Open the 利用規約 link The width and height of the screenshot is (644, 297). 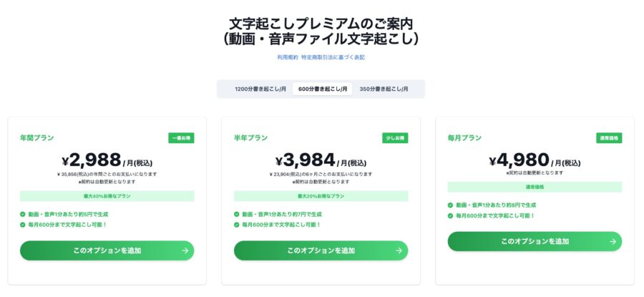click(288, 57)
